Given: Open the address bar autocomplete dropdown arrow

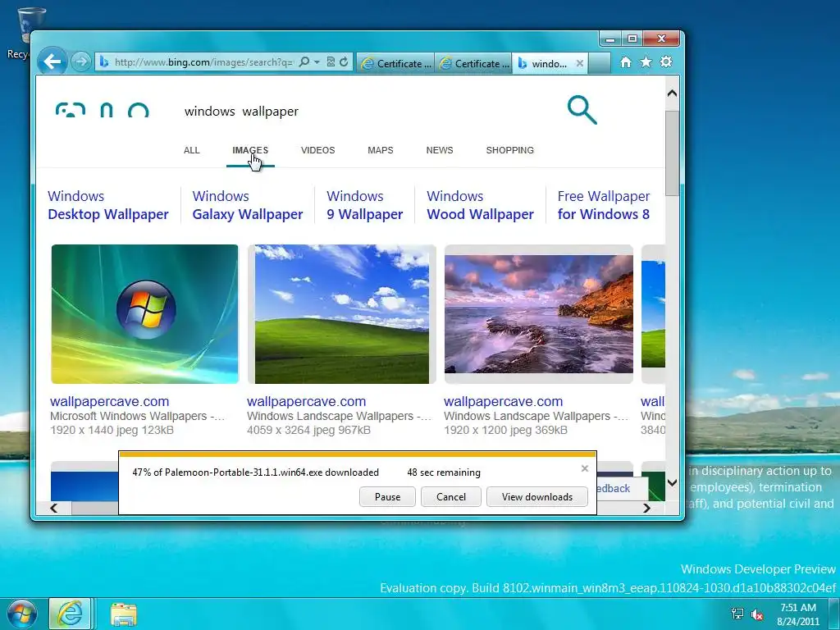Looking at the screenshot, I should point(317,62).
